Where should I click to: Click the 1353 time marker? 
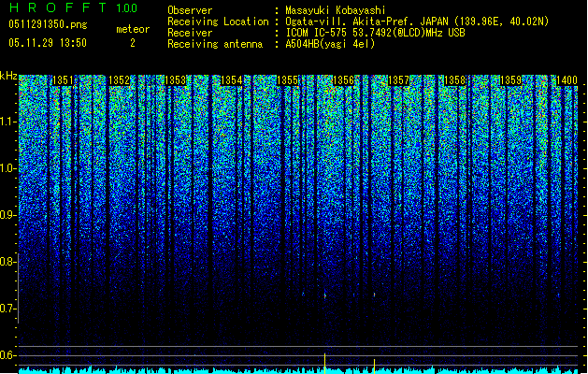click(x=175, y=80)
